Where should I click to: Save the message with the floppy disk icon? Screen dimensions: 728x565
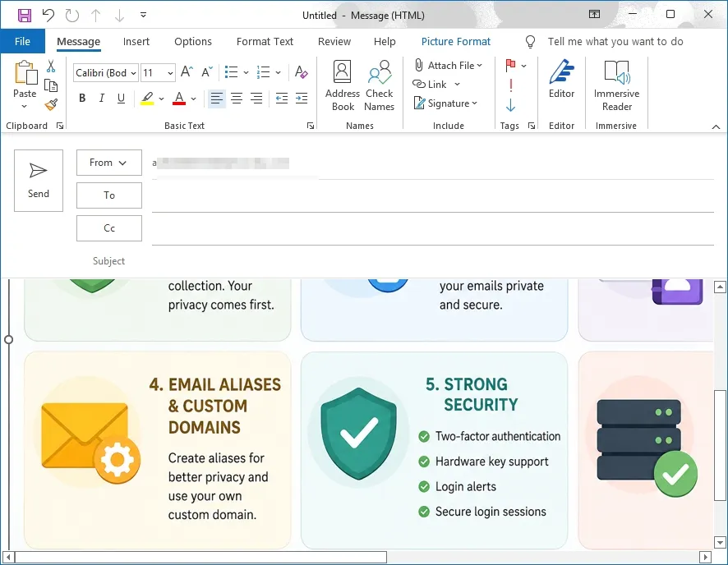25,16
